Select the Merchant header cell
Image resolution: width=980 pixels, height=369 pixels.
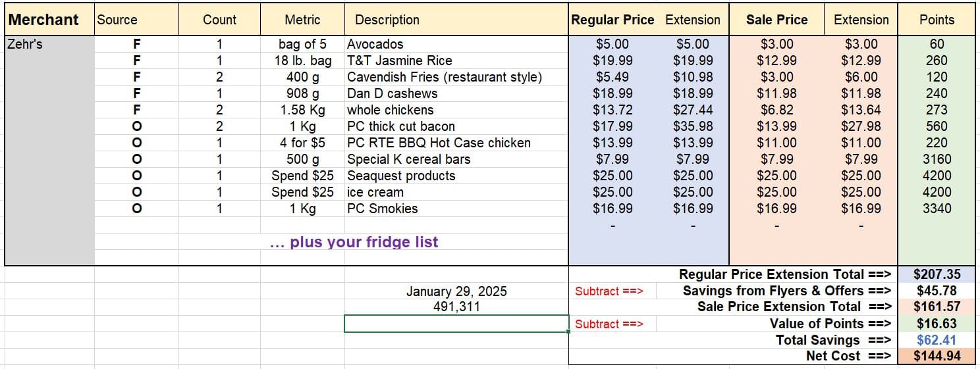click(x=49, y=20)
